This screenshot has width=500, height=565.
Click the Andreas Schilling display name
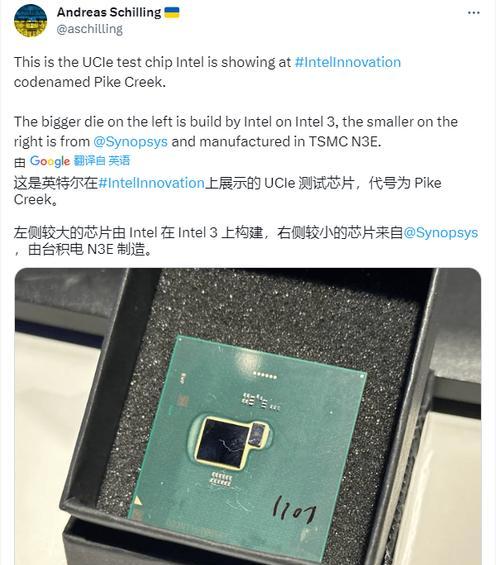tap(109, 12)
